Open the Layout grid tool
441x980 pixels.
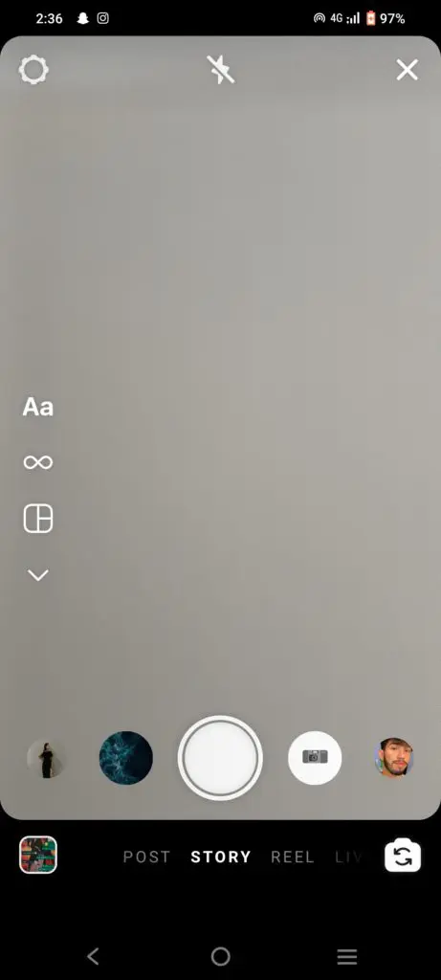click(x=38, y=519)
